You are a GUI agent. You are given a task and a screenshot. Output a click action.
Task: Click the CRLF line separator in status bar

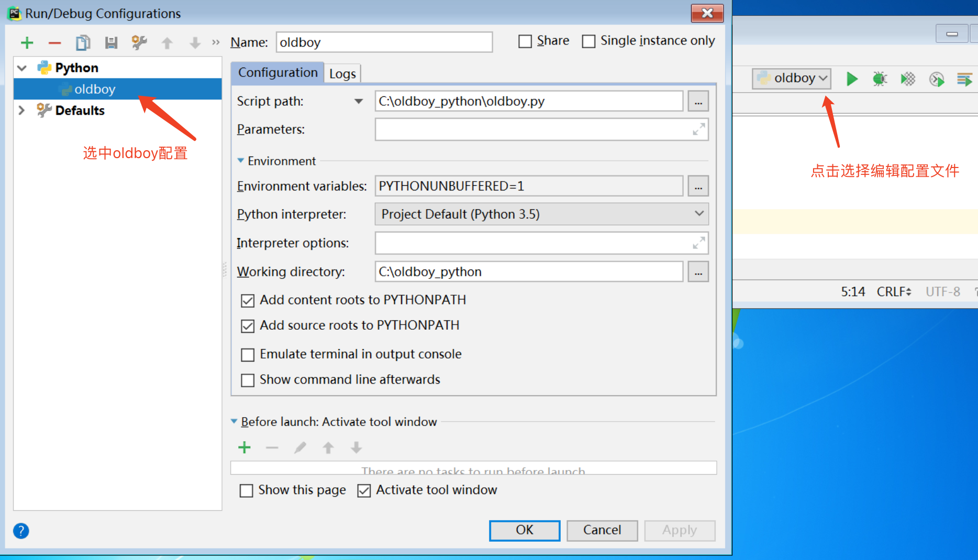(894, 292)
